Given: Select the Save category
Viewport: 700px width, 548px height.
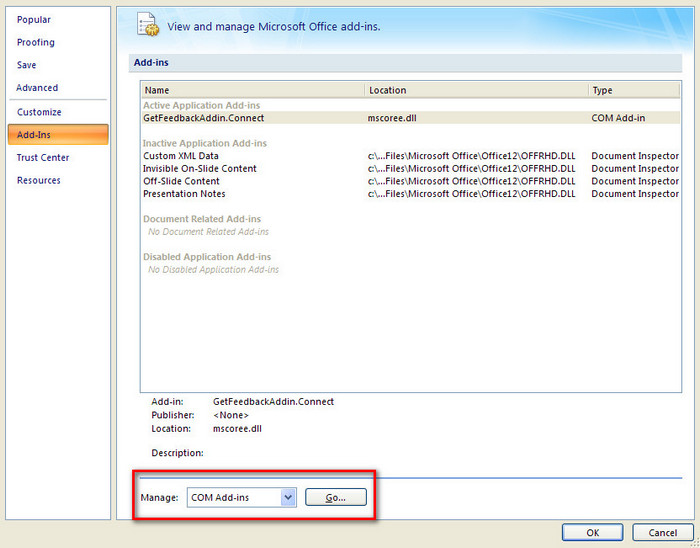Looking at the screenshot, I should click(x=27, y=65).
